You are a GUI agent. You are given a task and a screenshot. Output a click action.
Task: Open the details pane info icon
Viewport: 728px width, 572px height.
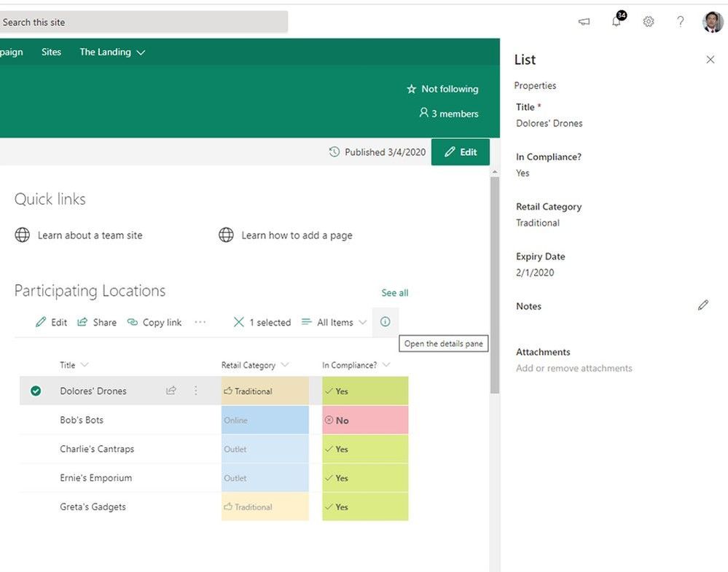click(385, 322)
